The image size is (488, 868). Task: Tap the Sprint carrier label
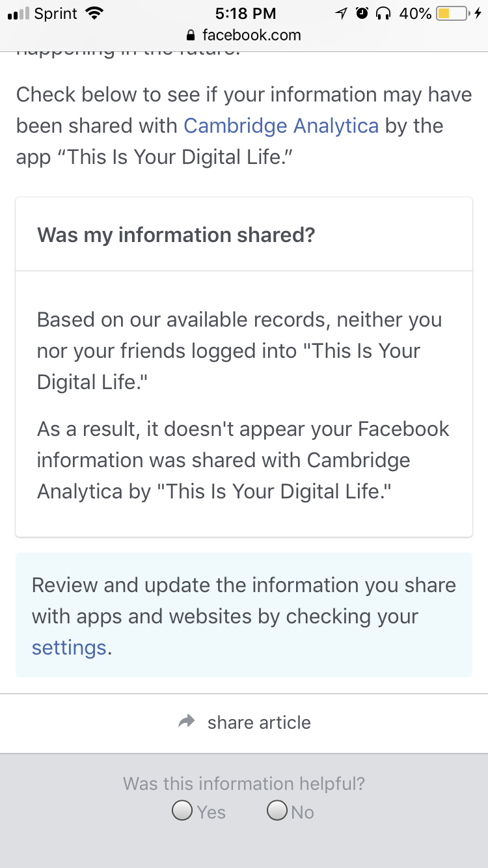pos(57,13)
